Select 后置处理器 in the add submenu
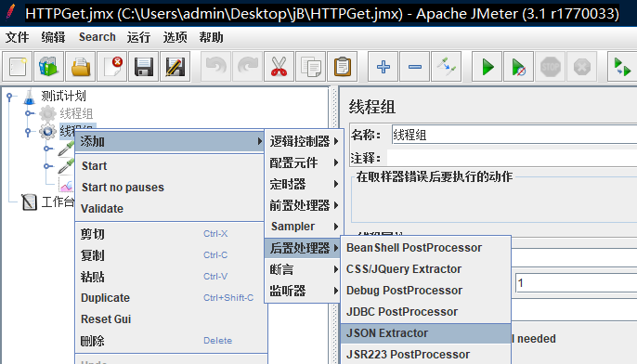Screen dimensions: 637x364 [x=303, y=248]
